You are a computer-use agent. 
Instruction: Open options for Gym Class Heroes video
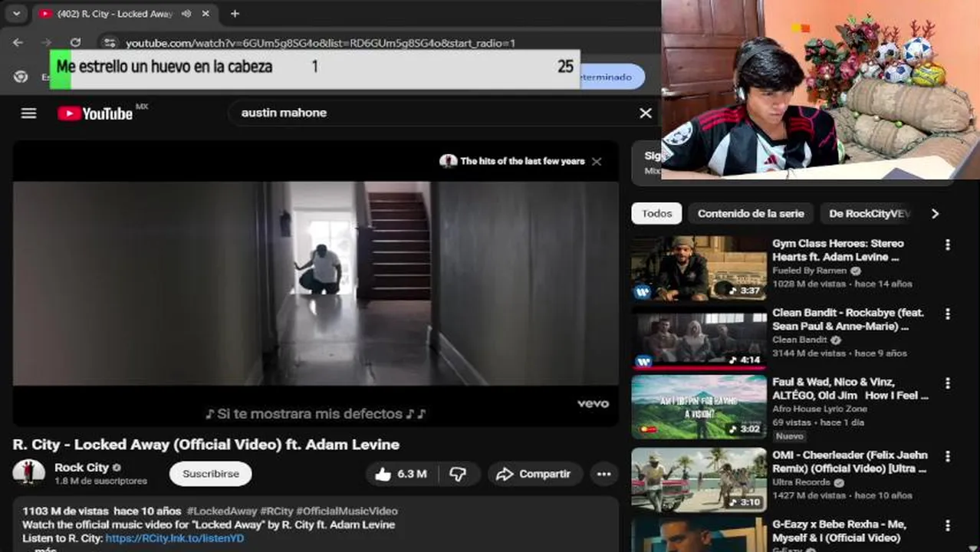click(x=948, y=245)
